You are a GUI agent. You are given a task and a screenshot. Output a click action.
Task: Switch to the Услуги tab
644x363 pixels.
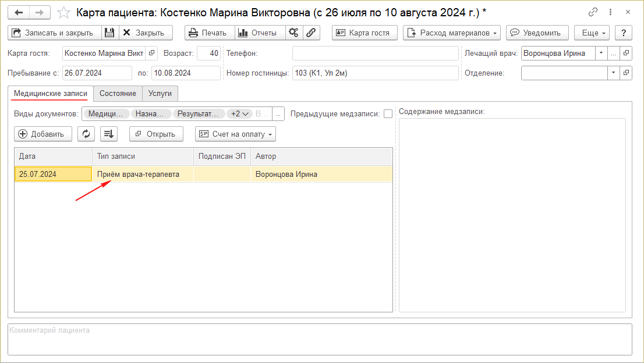pyautogui.click(x=160, y=93)
